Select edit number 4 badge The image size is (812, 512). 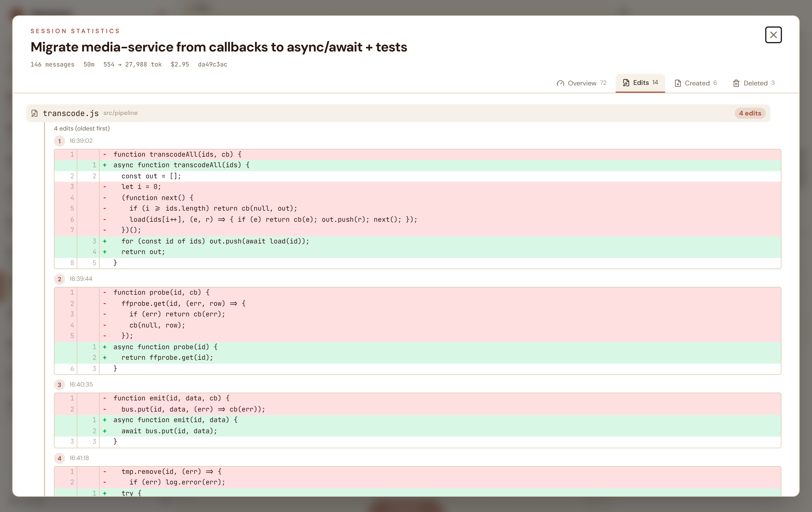pos(59,458)
